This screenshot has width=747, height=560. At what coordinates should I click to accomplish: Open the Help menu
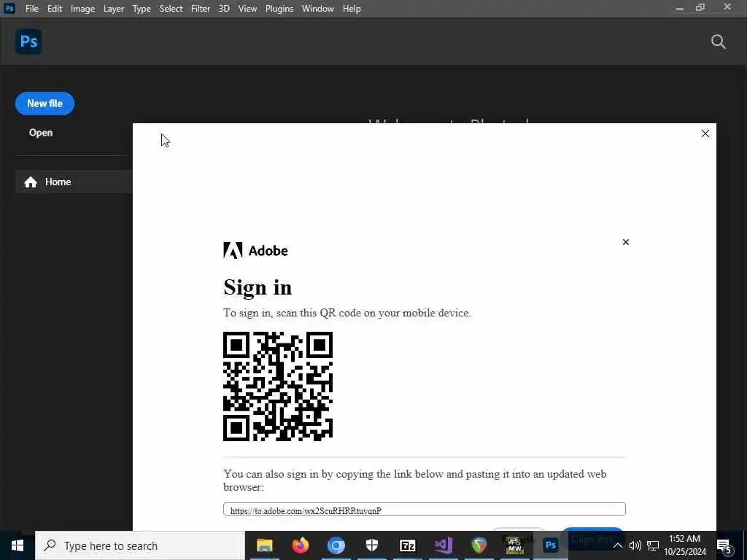click(x=352, y=9)
